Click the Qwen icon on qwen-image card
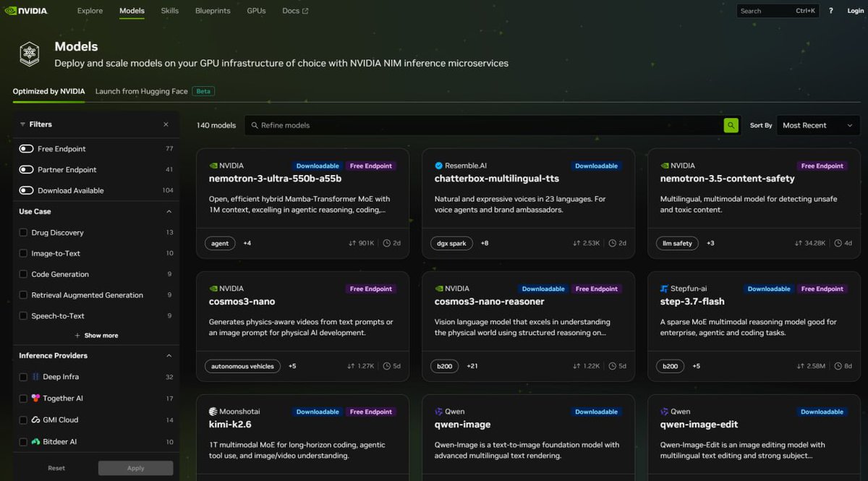 438,412
